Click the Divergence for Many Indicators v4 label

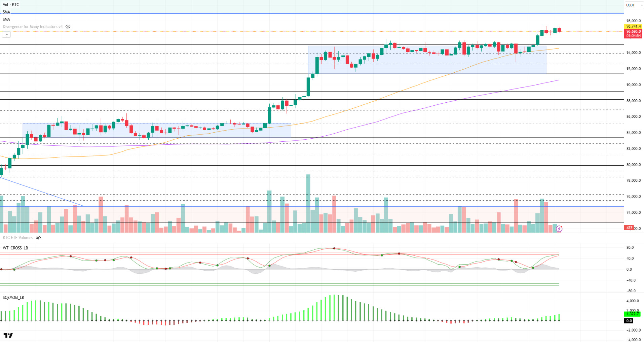click(33, 27)
